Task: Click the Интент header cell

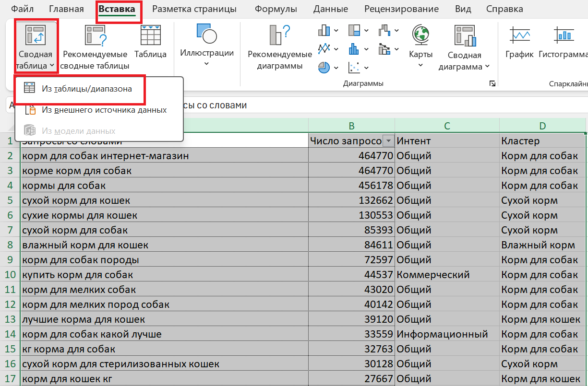Action: click(447, 141)
